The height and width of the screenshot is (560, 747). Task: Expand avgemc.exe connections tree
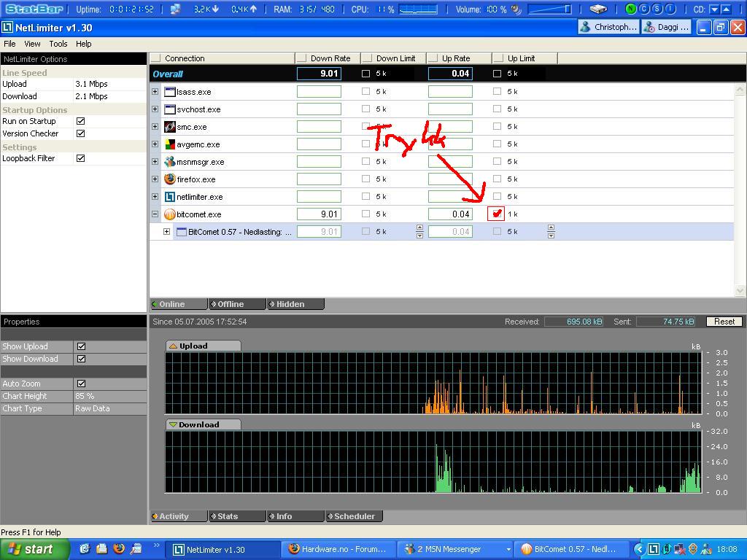(x=155, y=144)
